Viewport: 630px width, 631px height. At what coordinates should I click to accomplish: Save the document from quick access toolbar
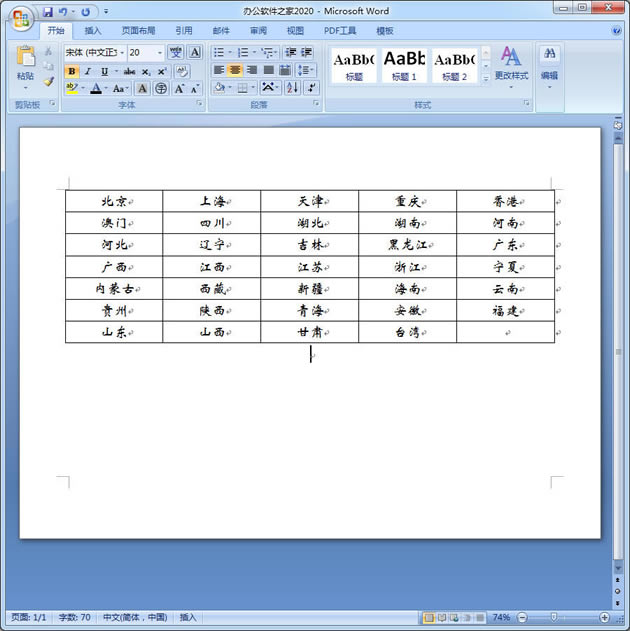click(47, 12)
